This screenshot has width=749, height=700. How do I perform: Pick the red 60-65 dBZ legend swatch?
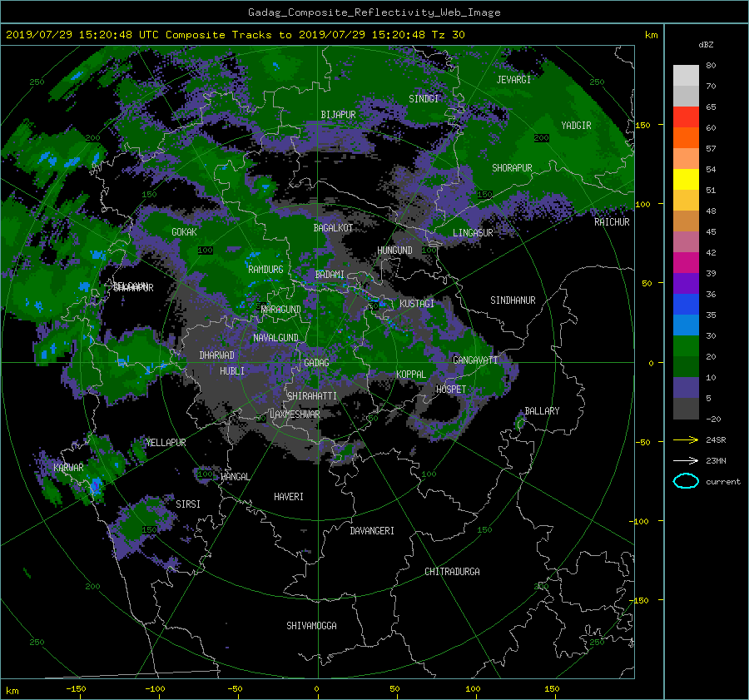coord(686,117)
